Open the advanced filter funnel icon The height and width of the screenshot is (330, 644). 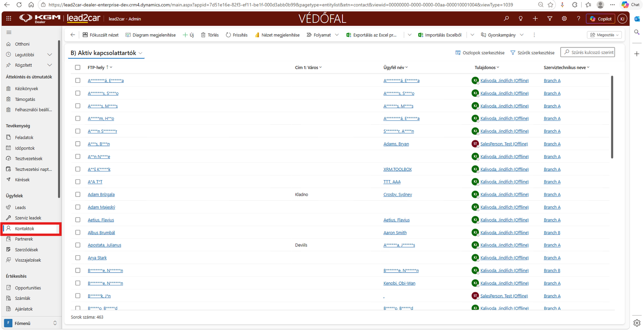click(x=550, y=18)
